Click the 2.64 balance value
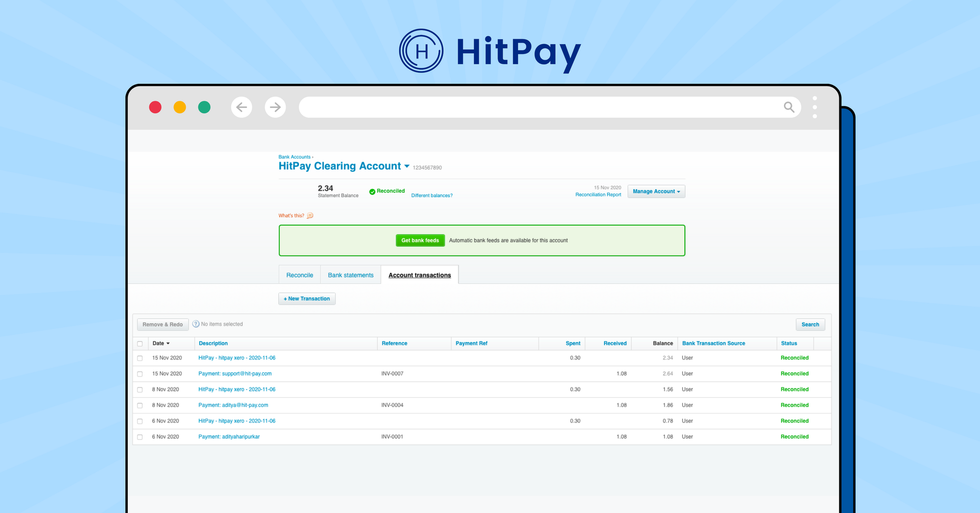 pos(668,374)
